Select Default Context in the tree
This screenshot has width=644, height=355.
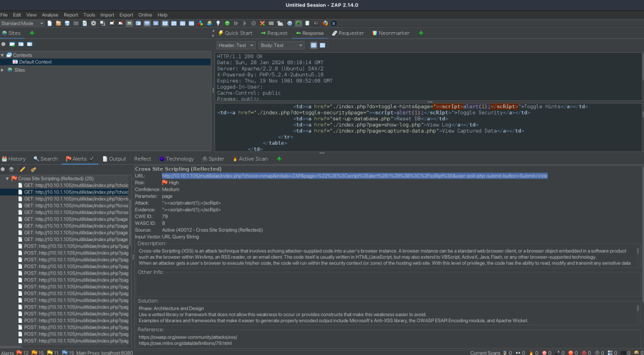coord(35,62)
